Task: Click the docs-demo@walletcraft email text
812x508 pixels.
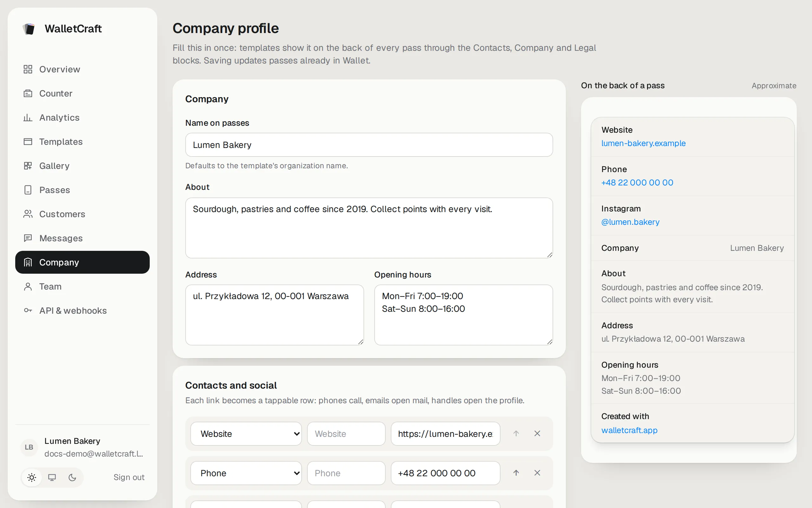Action: pos(94,454)
